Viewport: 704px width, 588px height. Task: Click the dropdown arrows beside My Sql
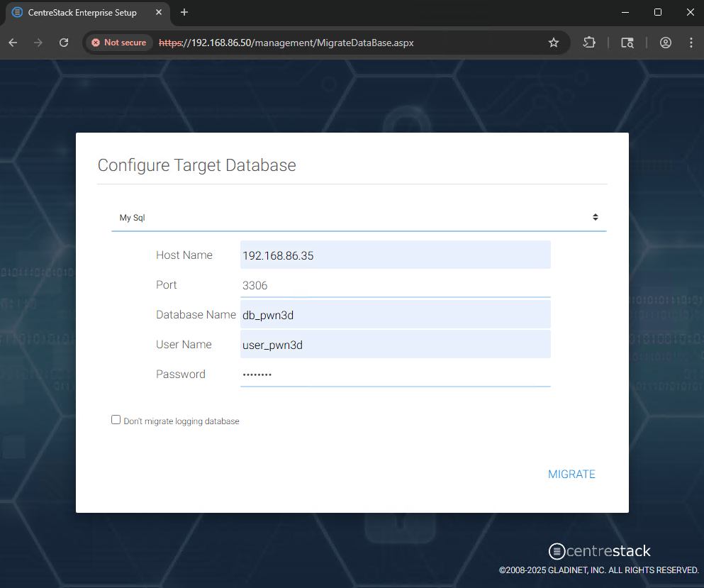pyautogui.click(x=596, y=218)
